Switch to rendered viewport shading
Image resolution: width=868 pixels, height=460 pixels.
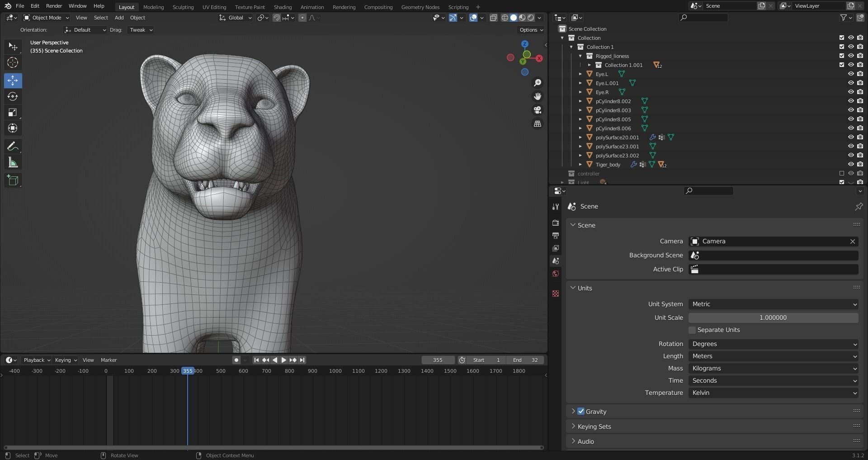(531, 18)
